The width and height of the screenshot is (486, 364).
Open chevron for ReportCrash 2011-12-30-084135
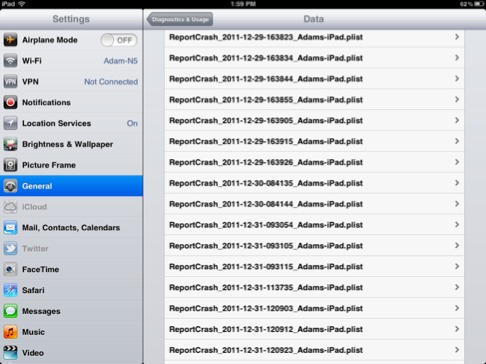457,183
